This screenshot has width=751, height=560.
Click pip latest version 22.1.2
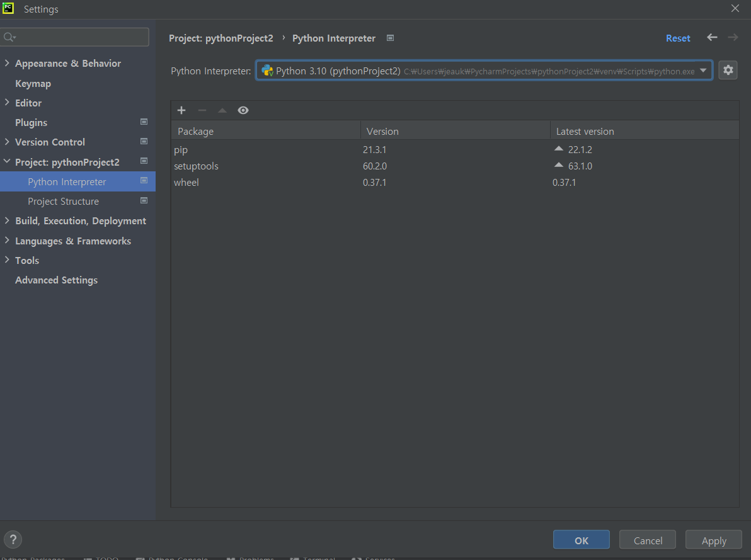[x=580, y=149]
